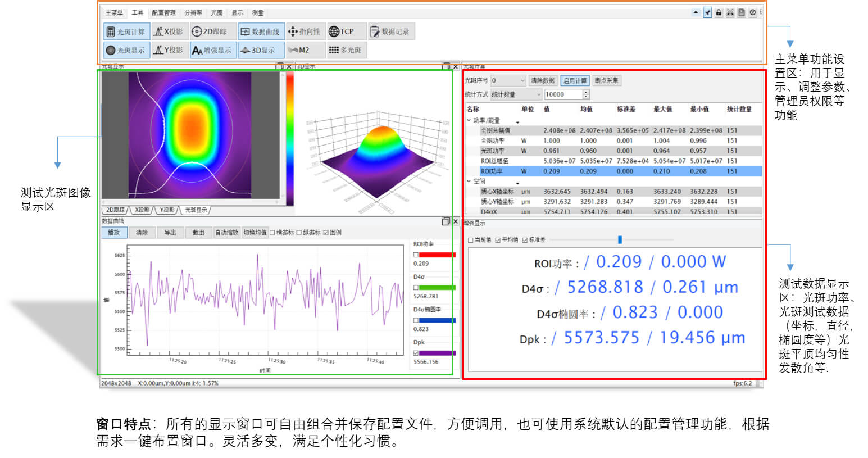Switch to the Y投影 bottom view tab
The image size is (868, 458).
point(167,210)
